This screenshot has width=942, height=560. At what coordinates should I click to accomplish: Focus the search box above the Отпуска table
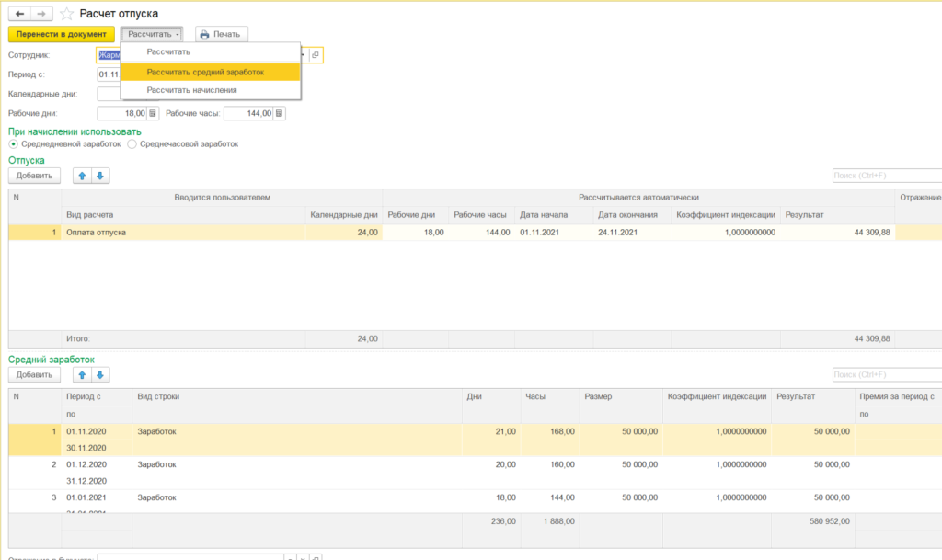coord(887,176)
